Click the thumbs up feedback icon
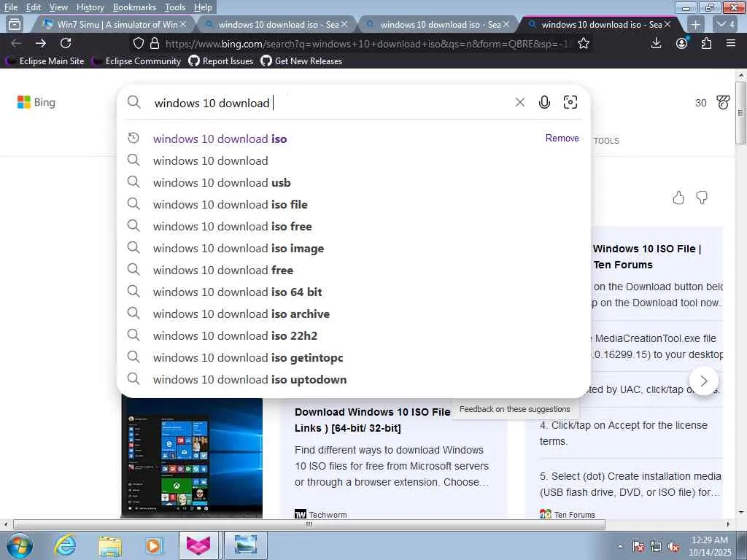747x560 pixels. point(678,198)
